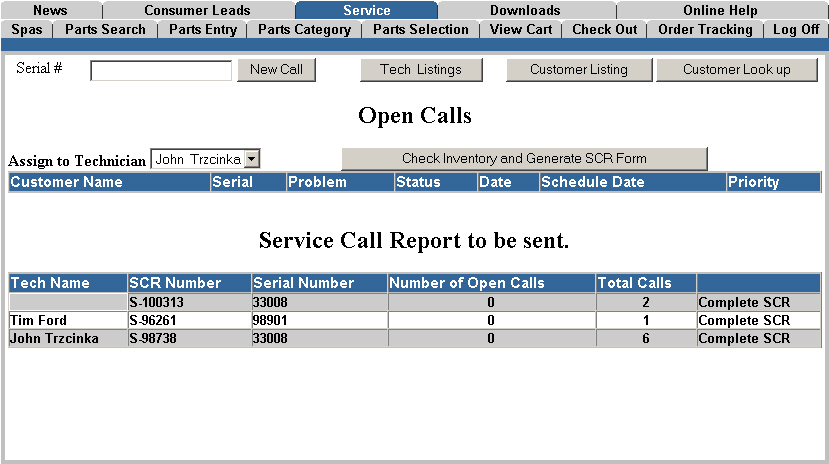This screenshot has height=464, width=829.
Task: Open Order Tracking page
Action: [705, 29]
